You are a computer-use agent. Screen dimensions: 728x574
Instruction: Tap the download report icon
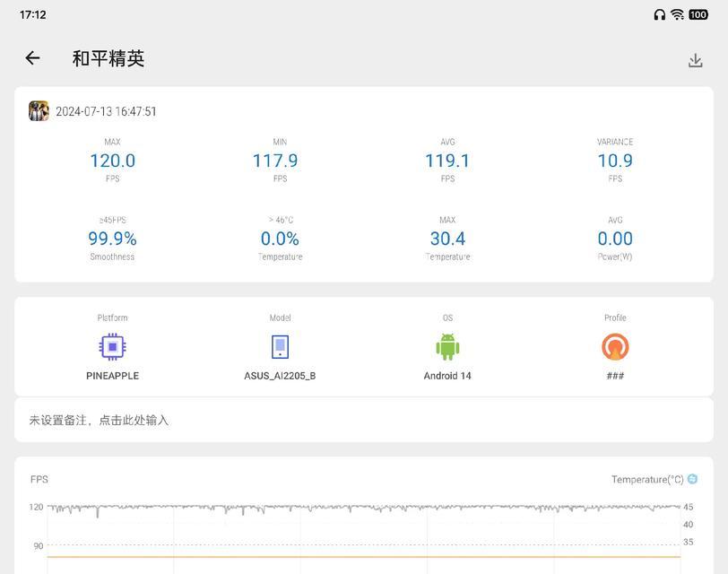pyautogui.click(x=695, y=60)
